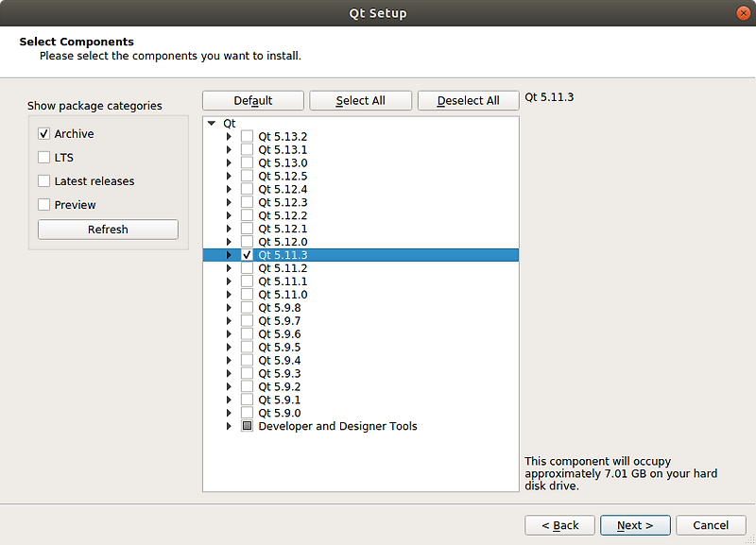
Task: Expand the Qt 5.9.0 component entry
Action: [x=228, y=413]
